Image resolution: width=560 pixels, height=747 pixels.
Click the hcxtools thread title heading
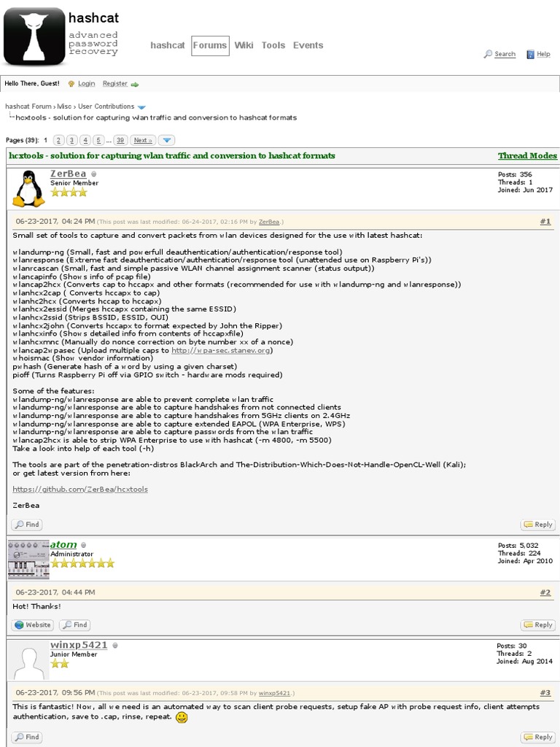click(172, 156)
